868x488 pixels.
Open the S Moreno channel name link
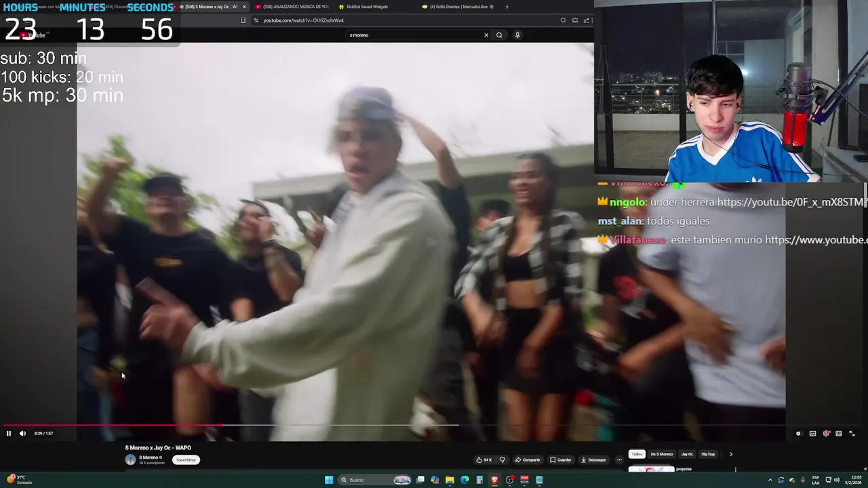pyautogui.click(x=149, y=457)
